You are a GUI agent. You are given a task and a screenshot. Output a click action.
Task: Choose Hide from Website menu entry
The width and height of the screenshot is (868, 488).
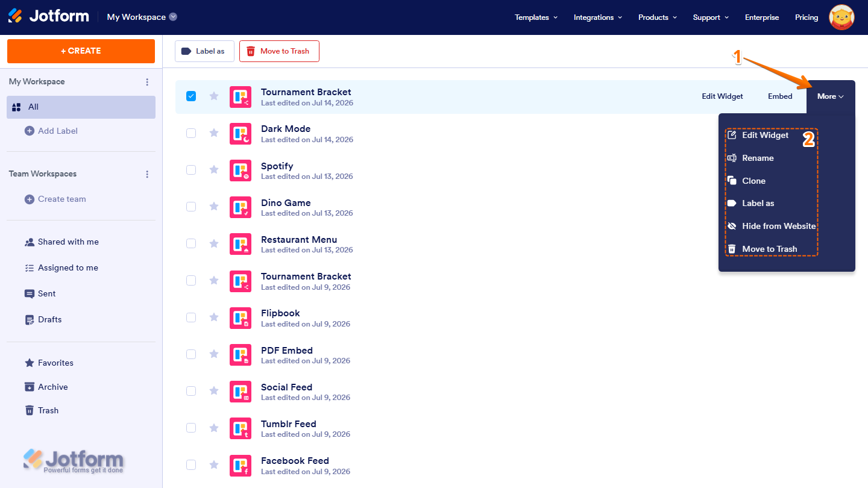[772, 226]
